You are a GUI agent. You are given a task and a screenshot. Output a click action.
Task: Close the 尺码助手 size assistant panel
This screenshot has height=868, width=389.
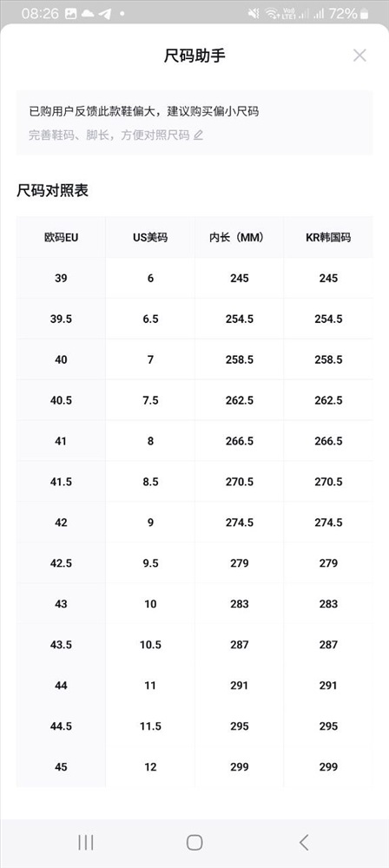(x=359, y=56)
